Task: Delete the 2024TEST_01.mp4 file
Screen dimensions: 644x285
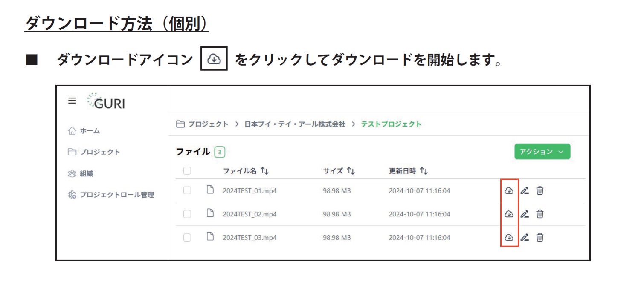Action: coord(540,191)
